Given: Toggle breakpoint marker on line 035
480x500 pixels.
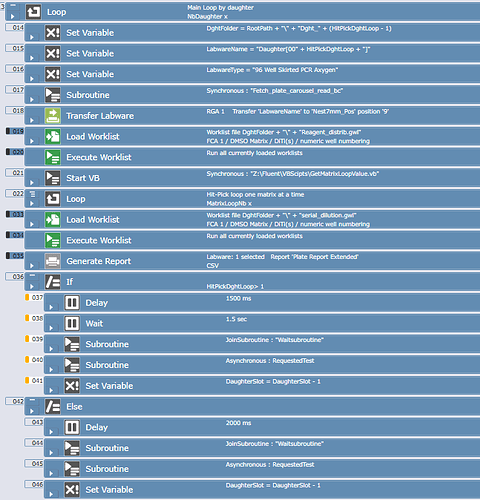Looking at the screenshot, I should pos(8,256).
